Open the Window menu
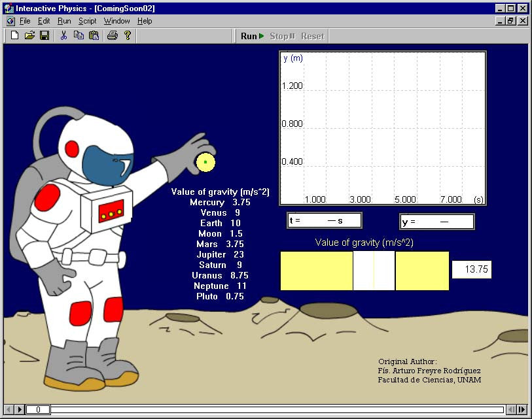 [x=116, y=21]
